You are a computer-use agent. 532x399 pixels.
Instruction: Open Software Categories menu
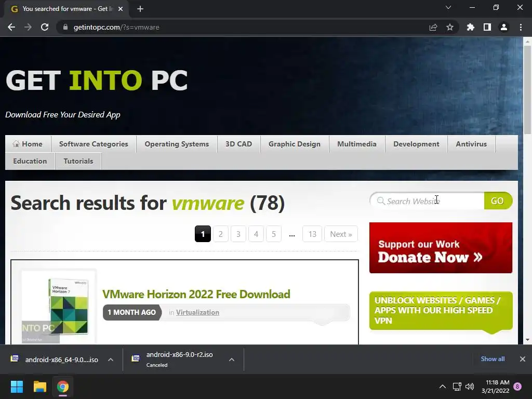(x=94, y=144)
